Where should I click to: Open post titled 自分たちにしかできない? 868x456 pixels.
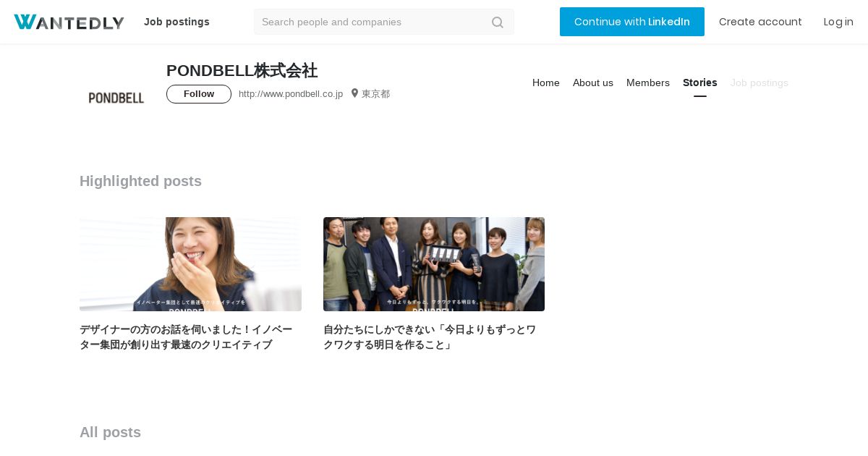[x=430, y=337]
